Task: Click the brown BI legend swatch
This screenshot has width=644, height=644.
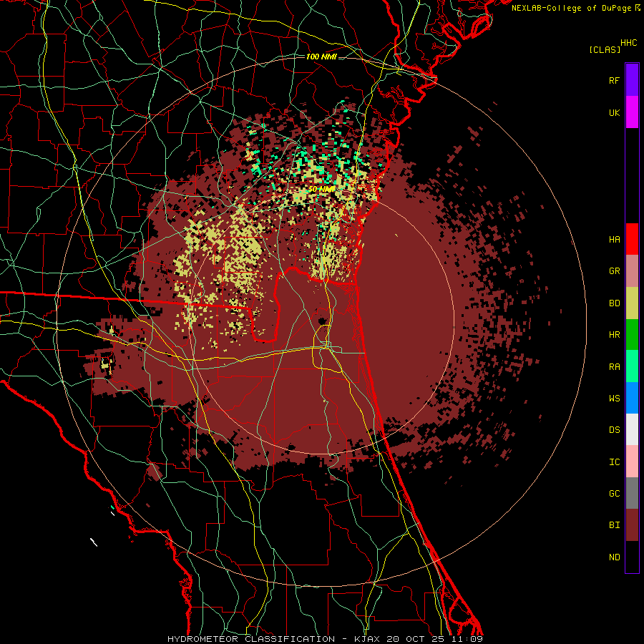Action: pos(632,525)
